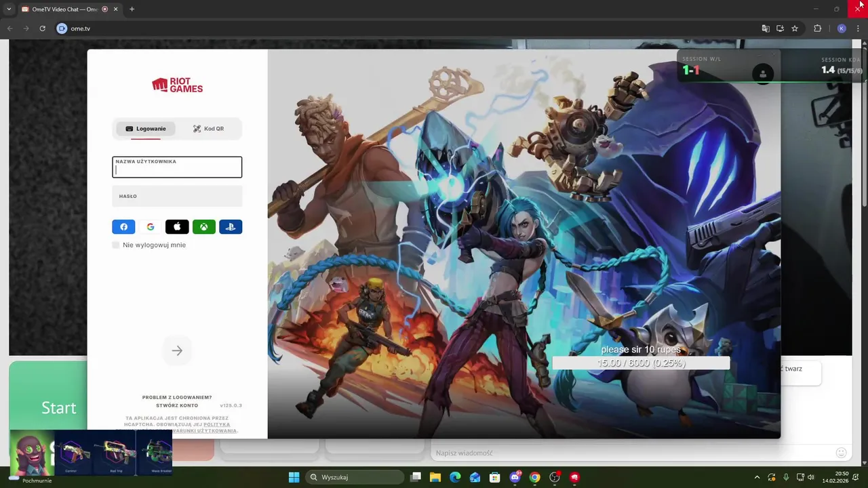
Task: Open Task View on the taskbar
Action: click(416, 477)
